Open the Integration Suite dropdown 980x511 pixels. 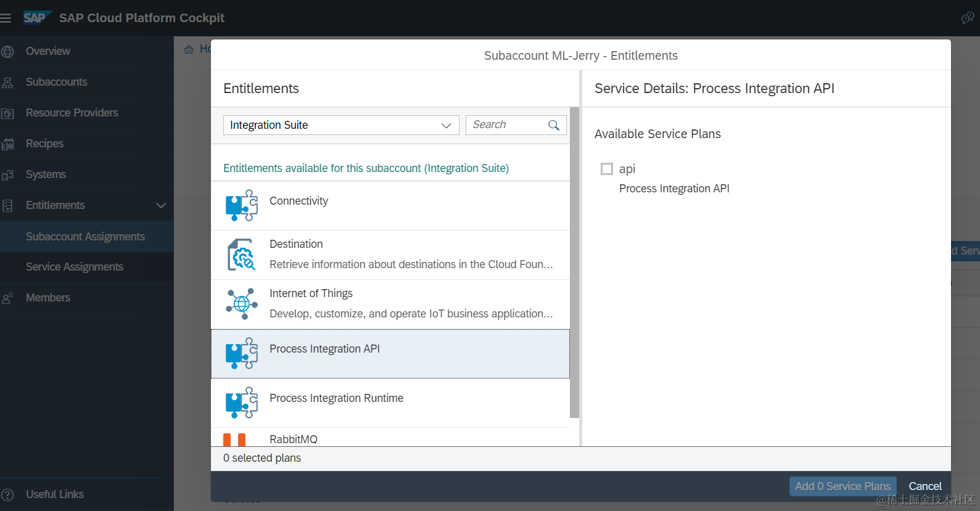coord(341,125)
